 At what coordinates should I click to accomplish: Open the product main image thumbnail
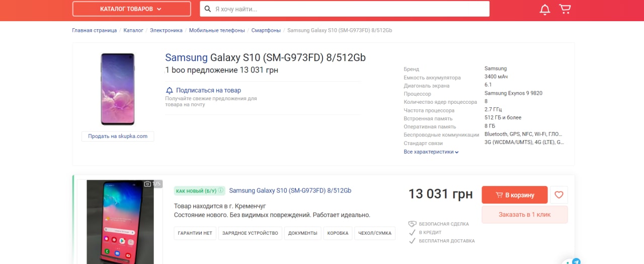118,89
